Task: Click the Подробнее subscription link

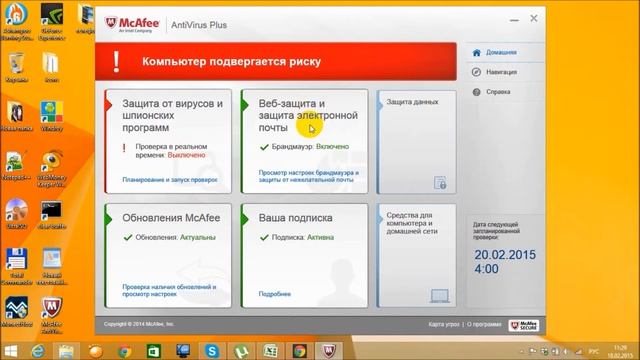Action: (x=275, y=294)
